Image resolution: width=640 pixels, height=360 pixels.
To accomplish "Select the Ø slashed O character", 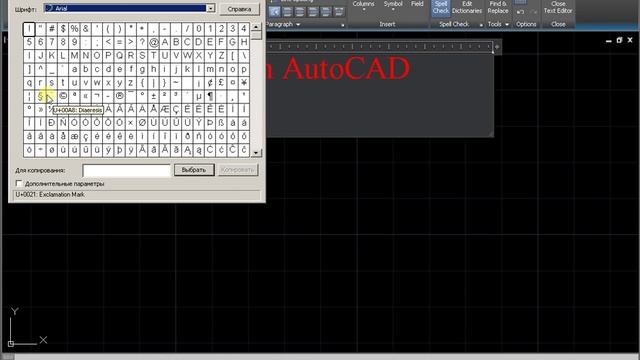I will pyautogui.click(x=142, y=123).
